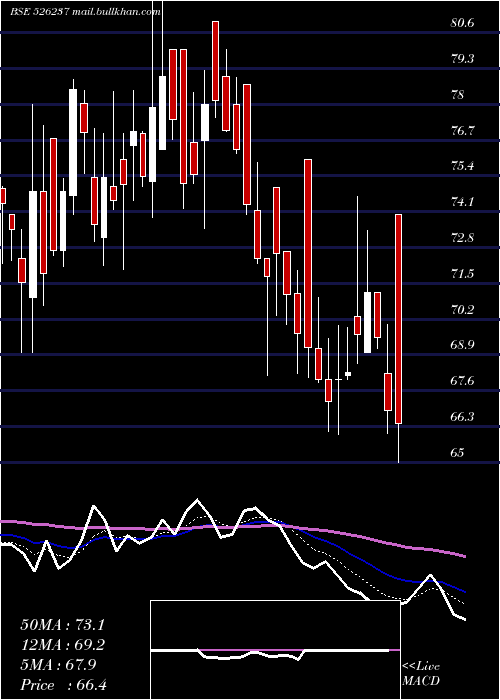Click the 66.3 price axis label
The image size is (500, 700).
pyautogui.click(x=462, y=417)
